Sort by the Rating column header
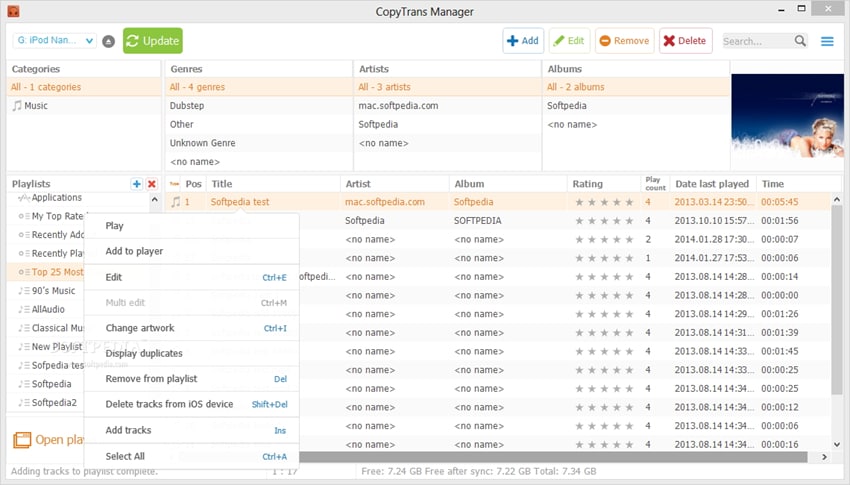 click(x=604, y=184)
